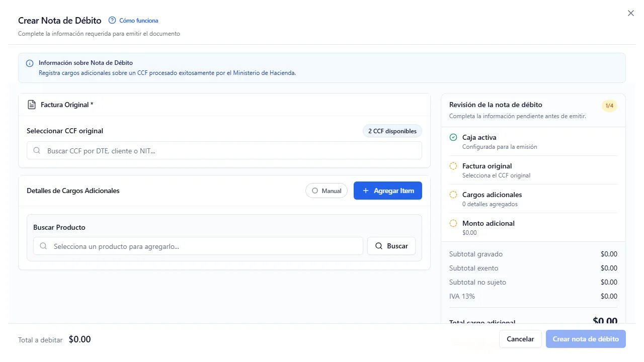This screenshot has height=362, width=644.
Task: Click the document icon beside Factura Original
Action: pos(32,105)
